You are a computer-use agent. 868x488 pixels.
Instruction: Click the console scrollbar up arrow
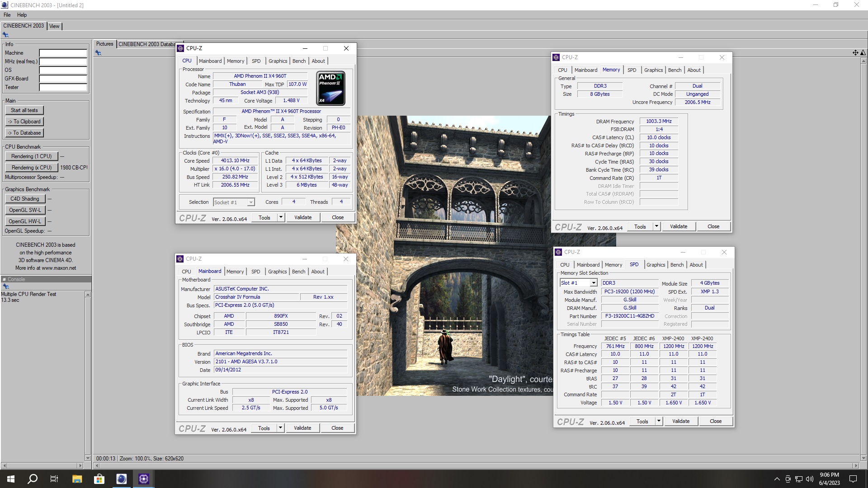tap(88, 295)
